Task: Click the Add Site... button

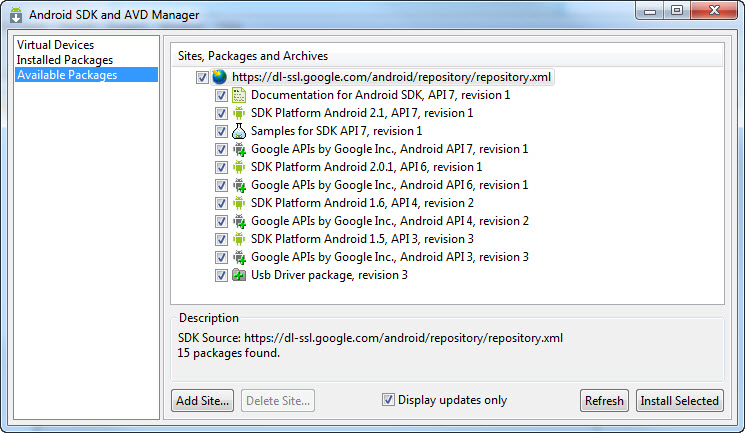Action: (202, 401)
